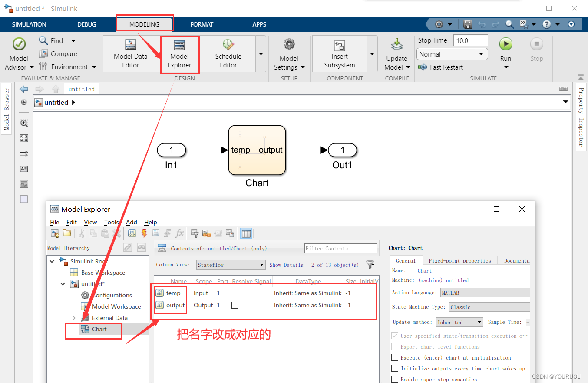The width and height of the screenshot is (588, 383).
Task: Click the Show Details link
Action: coord(287,265)
